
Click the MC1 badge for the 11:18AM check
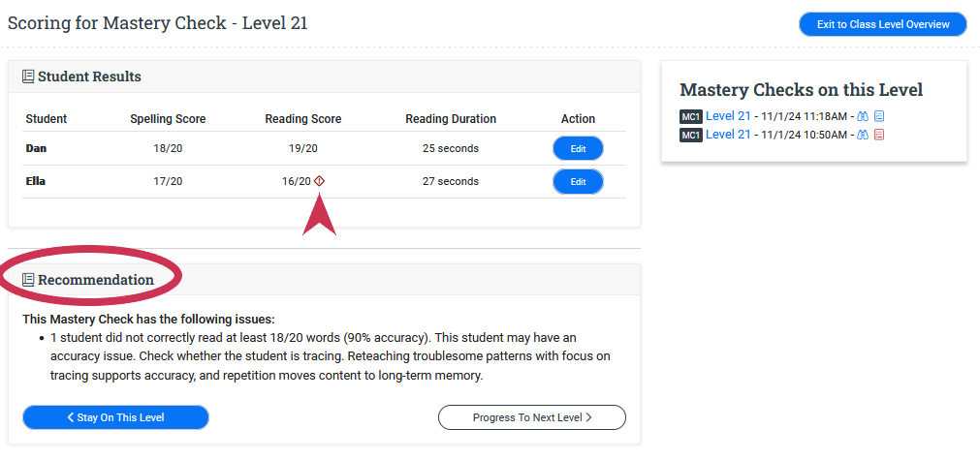[690, 116]
